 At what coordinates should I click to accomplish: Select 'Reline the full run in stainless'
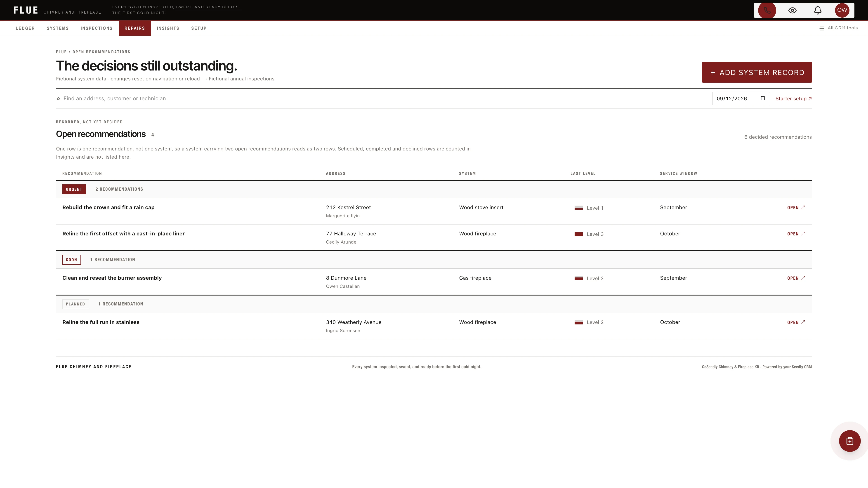pos(101,322)
